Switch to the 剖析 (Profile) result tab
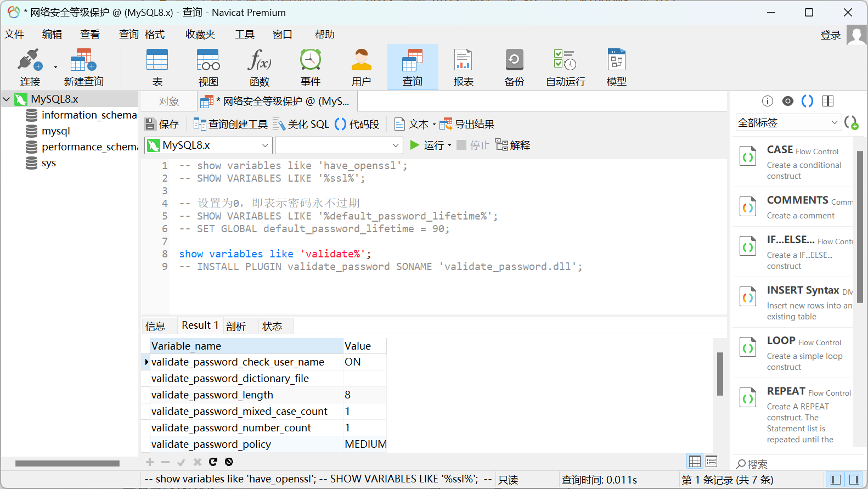The width and height of the screenshot is (868, 489). click(x=236, y=326)
